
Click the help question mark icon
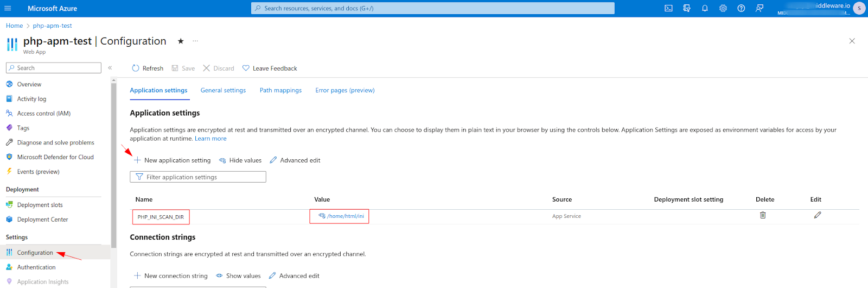click(741, 8)
